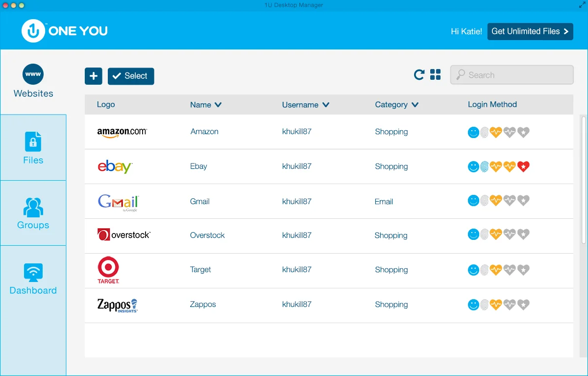Click the Select button
The image size is (588, 376).
pyautogui.click(x=131, y=76)
